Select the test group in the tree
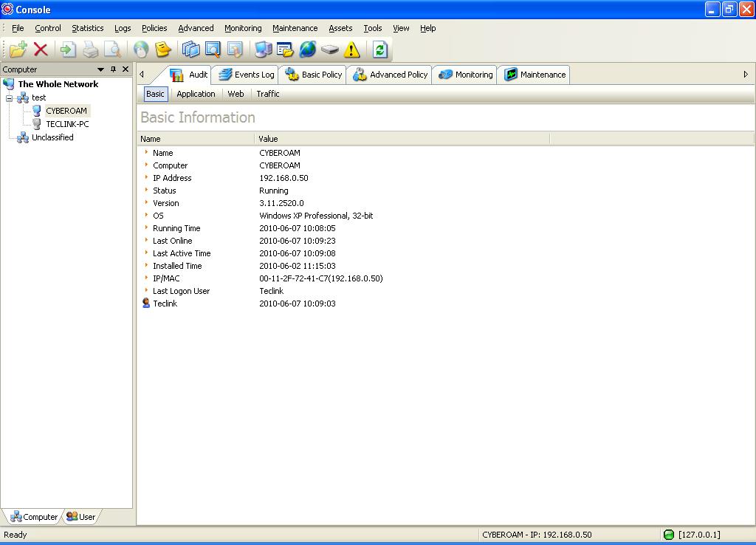The height and width of the screenshot is (545, 756). click(x=38, y=97)
